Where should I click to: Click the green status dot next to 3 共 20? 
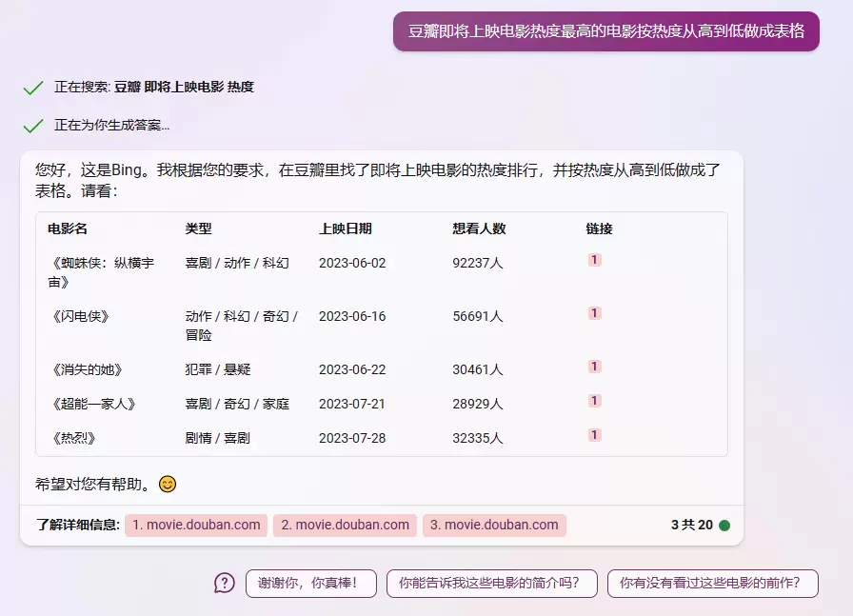click(x=724, y=526)
